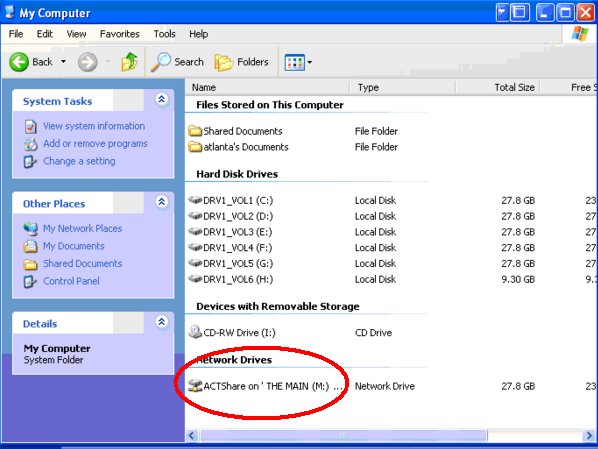Select the DRV1_VOL1 (C:) drive icon
Viewport: 598px width, 449px height.
coord(195,200)
